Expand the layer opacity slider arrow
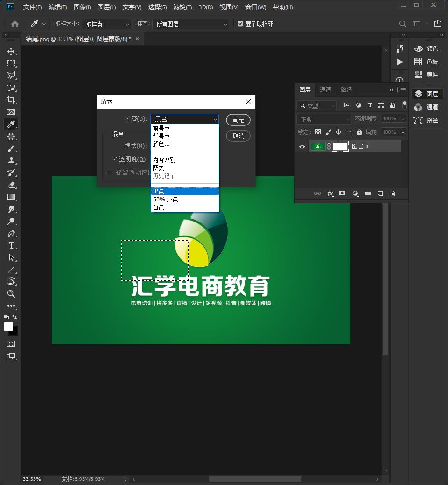Screen dimensions: 448x485 [x=403, y=118]
